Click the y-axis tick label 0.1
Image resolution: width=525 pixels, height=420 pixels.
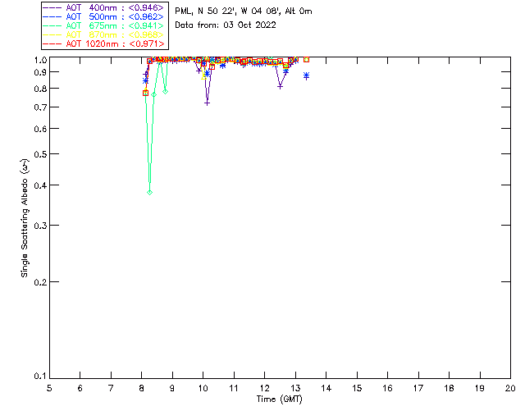click(40, 377)
